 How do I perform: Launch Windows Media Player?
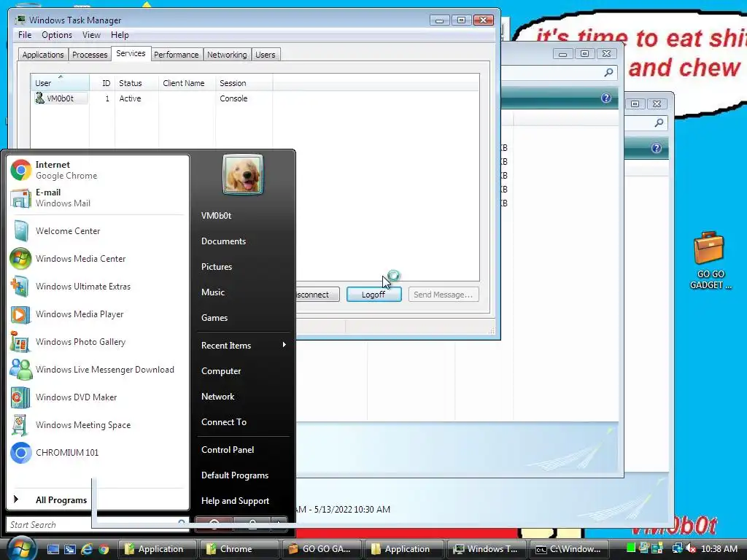[98, 314]
